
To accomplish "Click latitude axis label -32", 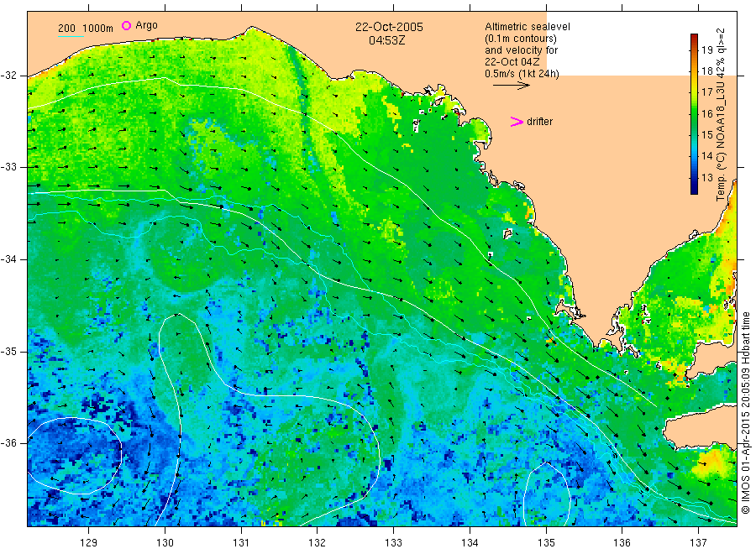I will pos(8,76).
